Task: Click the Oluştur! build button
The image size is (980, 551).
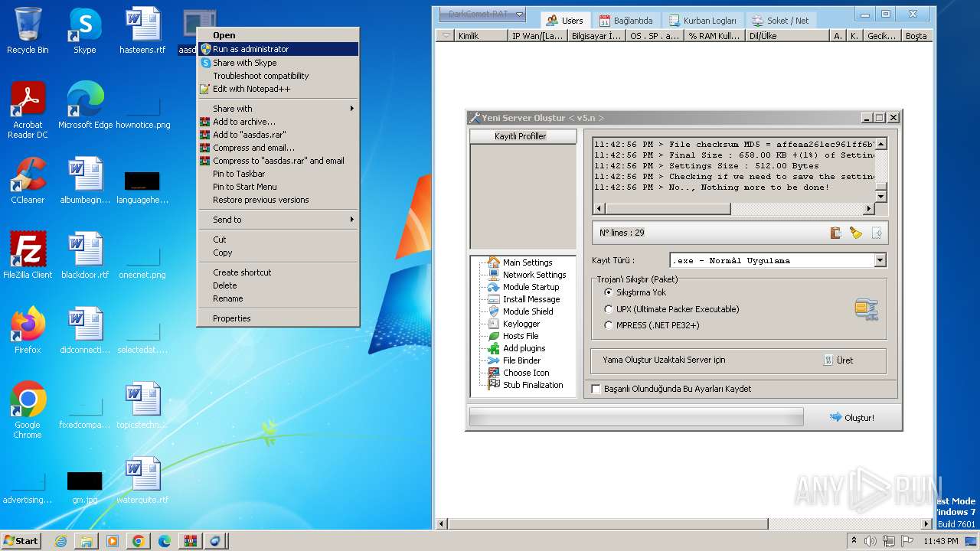Action: (852, 417)
